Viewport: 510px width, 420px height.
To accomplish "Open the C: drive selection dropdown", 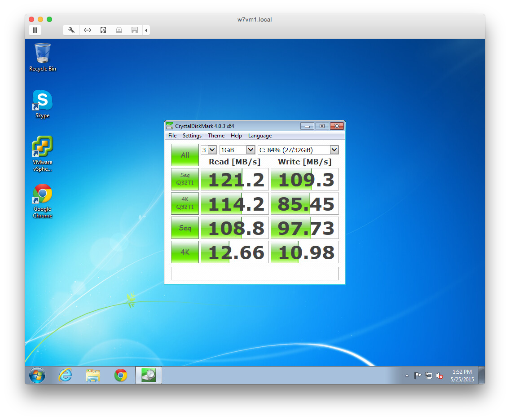I will [x=334, y=150].
